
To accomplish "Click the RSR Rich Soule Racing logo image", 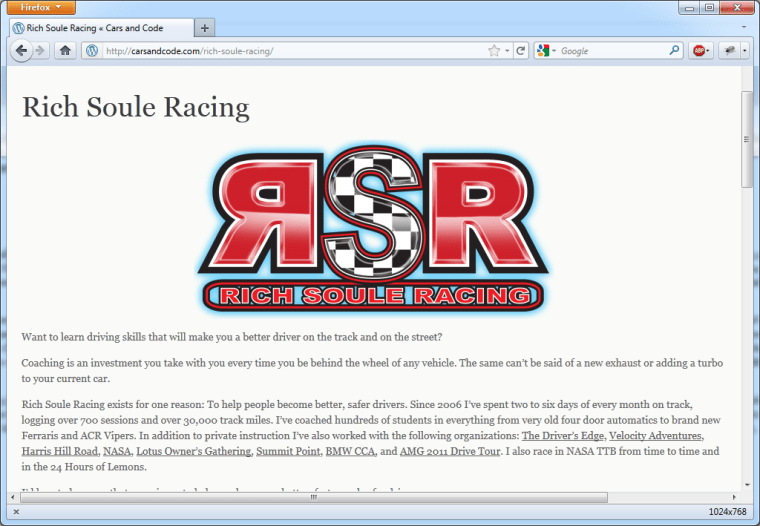I will click(373, 228).
